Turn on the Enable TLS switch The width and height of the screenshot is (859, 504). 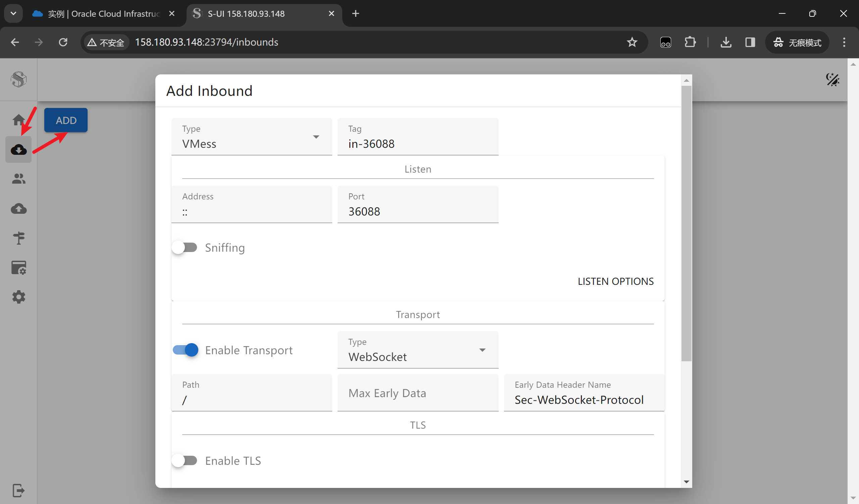click(x=185, y=460)
